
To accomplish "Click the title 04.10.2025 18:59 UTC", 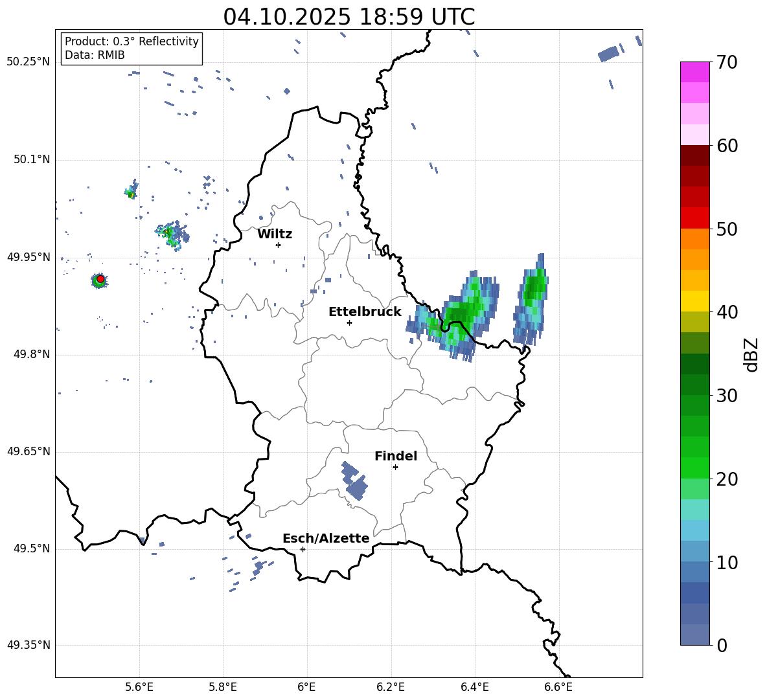I will (349, 17).
